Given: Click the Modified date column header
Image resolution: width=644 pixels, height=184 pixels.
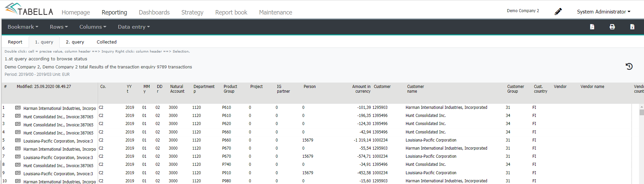Looking at the screenshot, I should pyautogui.click(x=44, y=87).
